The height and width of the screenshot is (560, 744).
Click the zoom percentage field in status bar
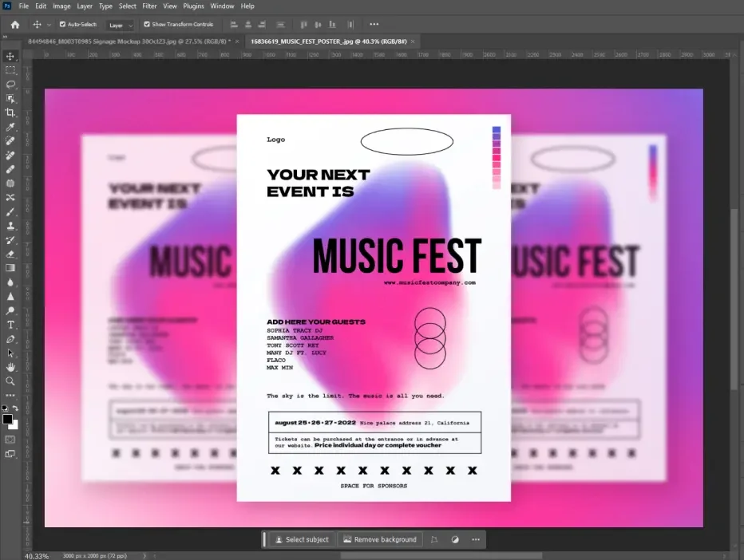[x=36, y=555]
